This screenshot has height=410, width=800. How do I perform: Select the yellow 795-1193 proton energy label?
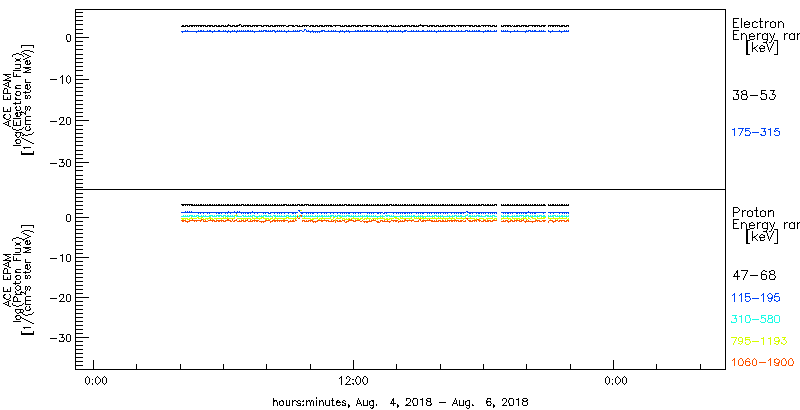tap(759, 341)
